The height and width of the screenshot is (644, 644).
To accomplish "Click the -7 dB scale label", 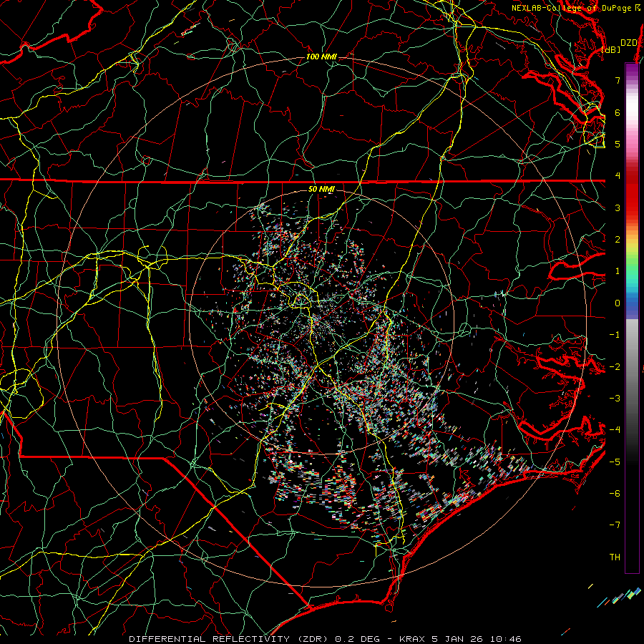I will click(x=615, y=525).
